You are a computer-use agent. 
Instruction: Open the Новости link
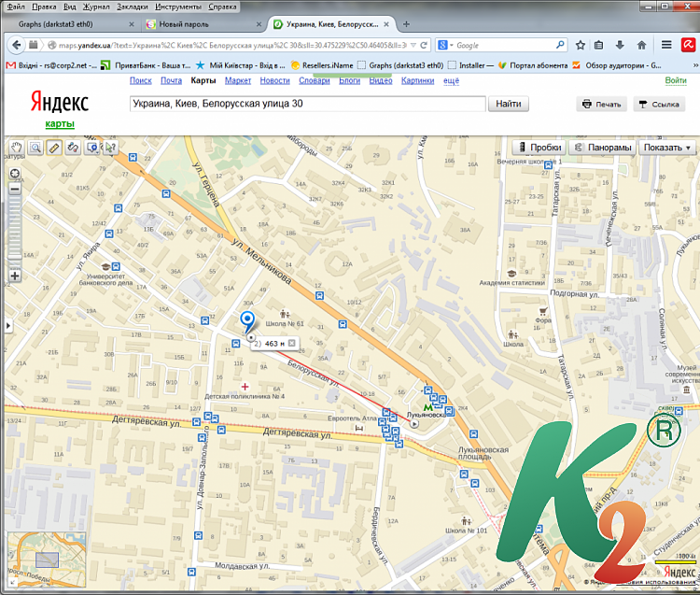(275, 80)
